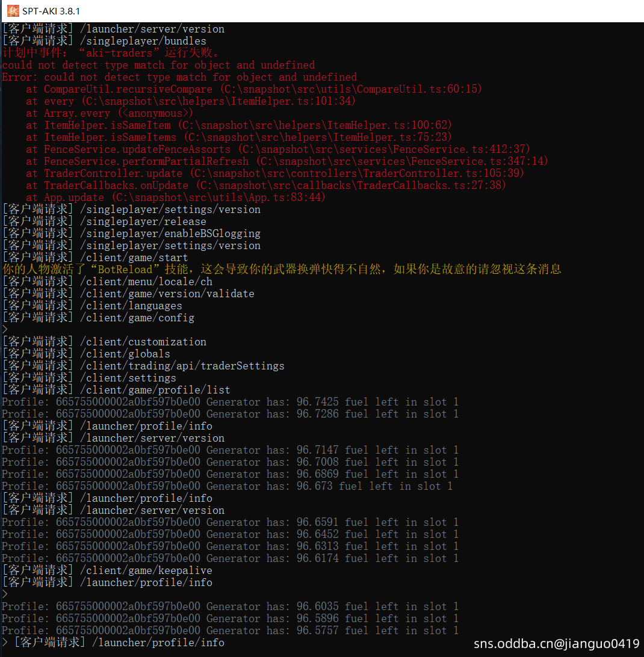Click the /client/trading/api/traderSettings request line
Image resolution: width=644 pixels, height=657 pixels.
click(x=143, y=366)
